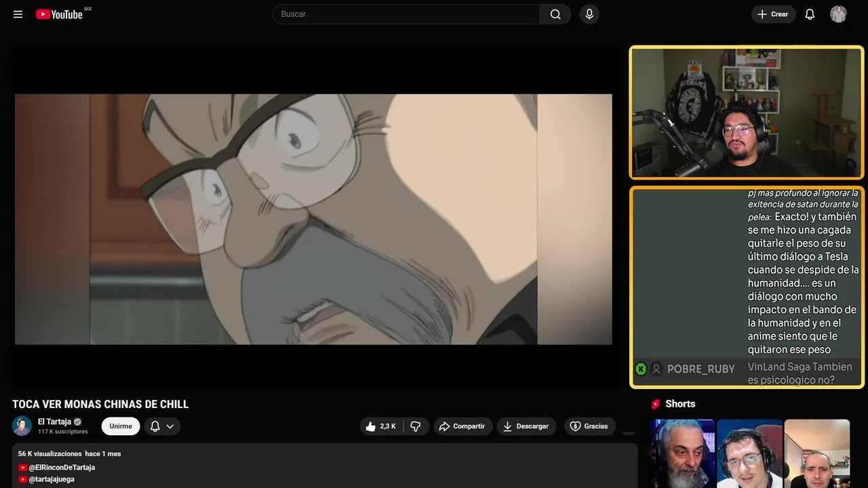The image size is (868, 488).
Task: Open the @tartajajuega channel link
Action: click(52, 479)
